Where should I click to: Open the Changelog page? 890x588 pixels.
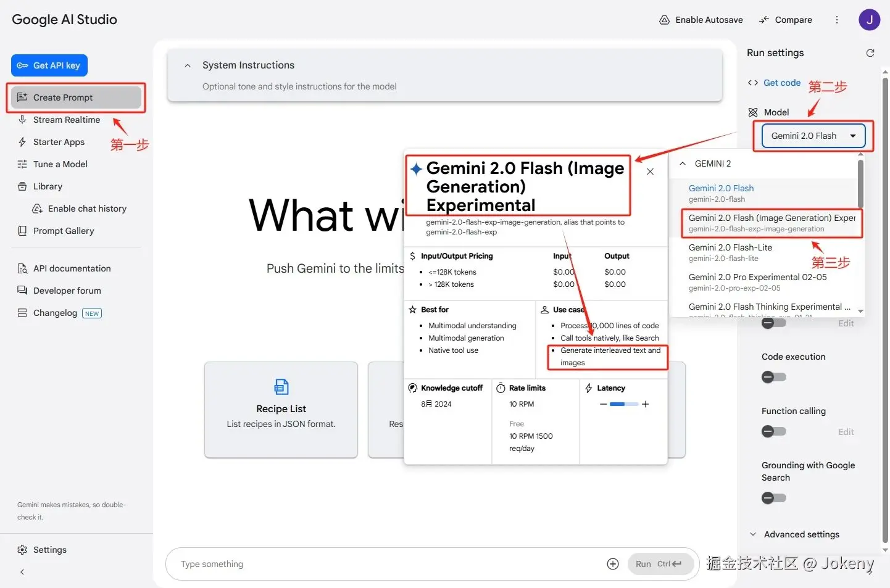(55, 313)
